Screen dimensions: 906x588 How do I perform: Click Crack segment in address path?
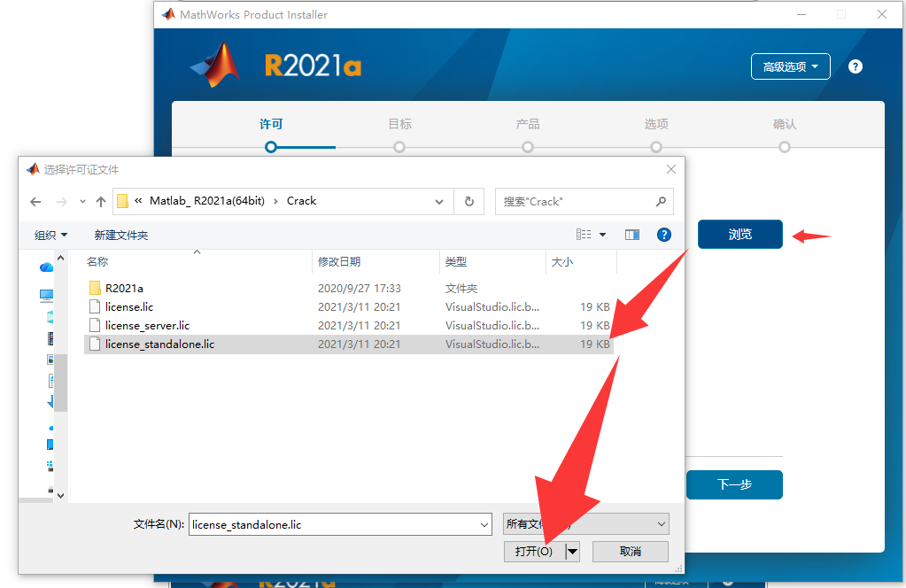click(302, 201)
